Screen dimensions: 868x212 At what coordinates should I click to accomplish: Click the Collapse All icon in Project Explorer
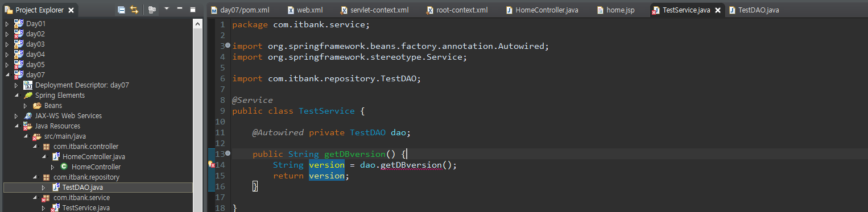(x=121, y=10)
